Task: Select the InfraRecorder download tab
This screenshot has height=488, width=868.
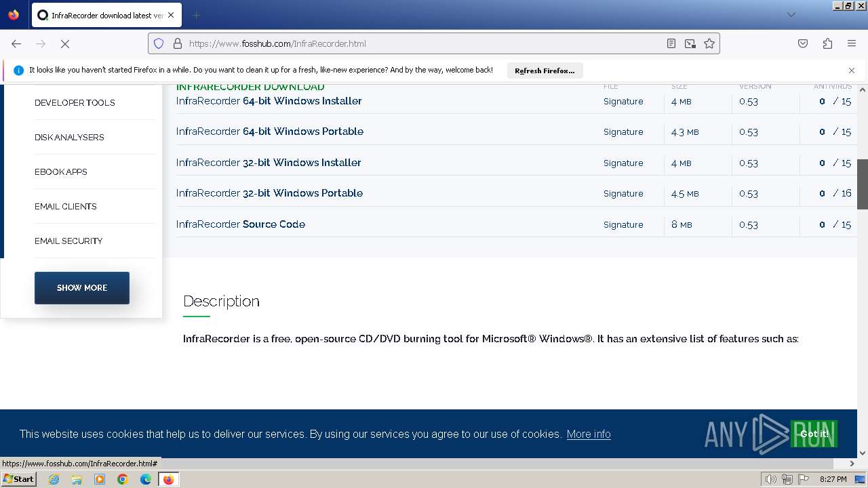Action: [x=107, y=15]
